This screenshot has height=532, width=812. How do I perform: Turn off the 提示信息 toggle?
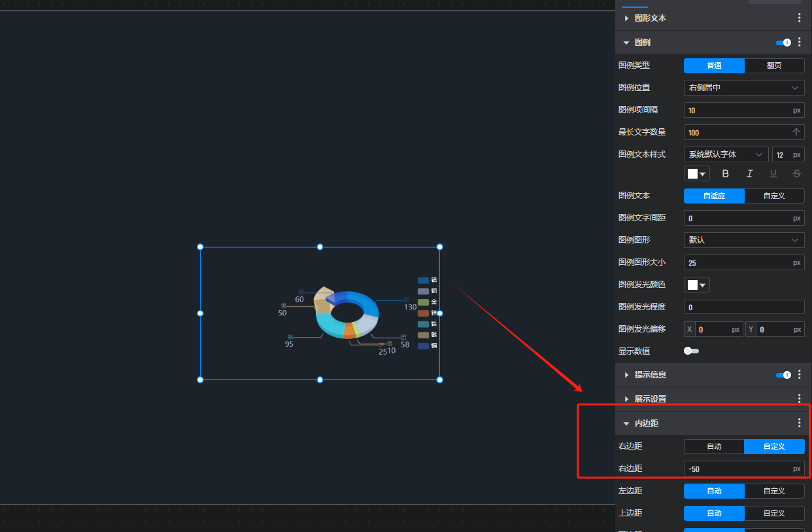tap(783, 375)
